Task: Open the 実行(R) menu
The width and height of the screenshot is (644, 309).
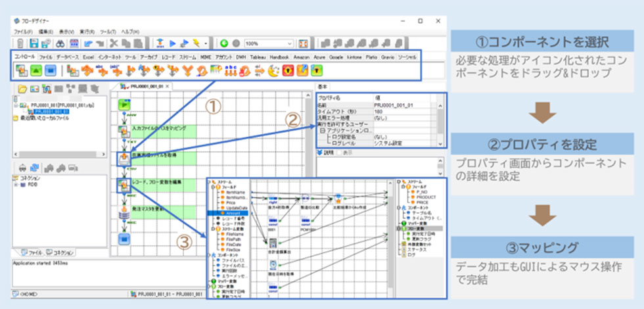Action: [87, 32]
